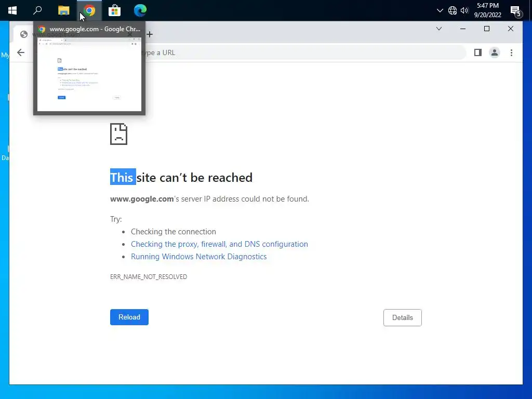Open taskbar search magnifier

tap(37, 10)
